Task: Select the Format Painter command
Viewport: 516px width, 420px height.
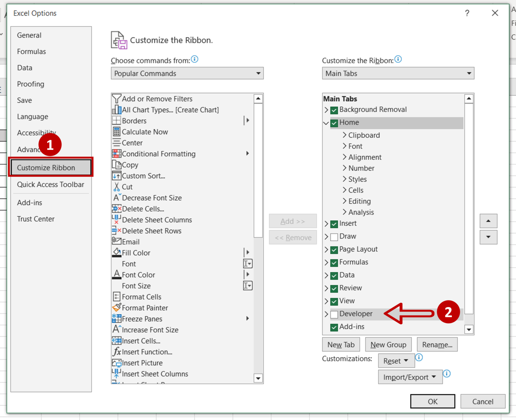Action: coord(145,308)
